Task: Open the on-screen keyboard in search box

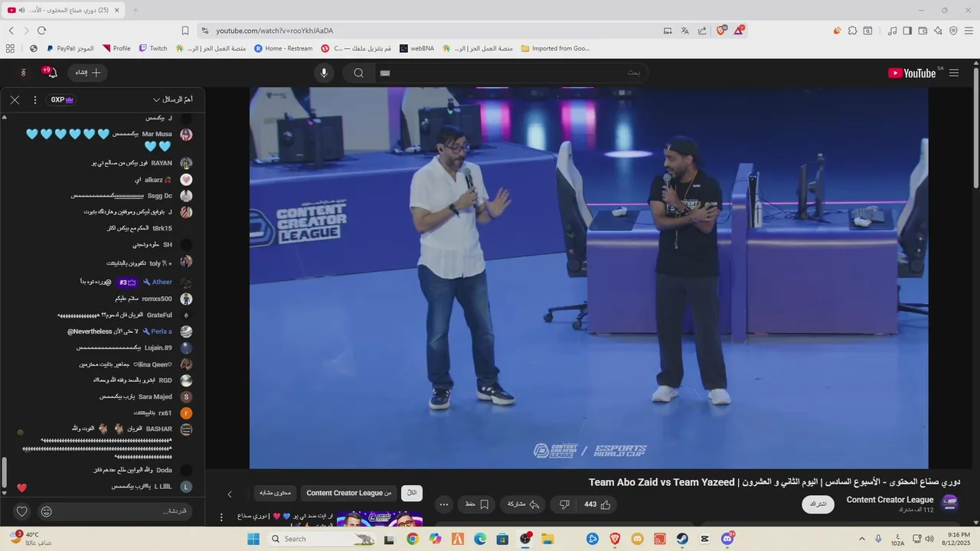Action: [x=385, y=73]
